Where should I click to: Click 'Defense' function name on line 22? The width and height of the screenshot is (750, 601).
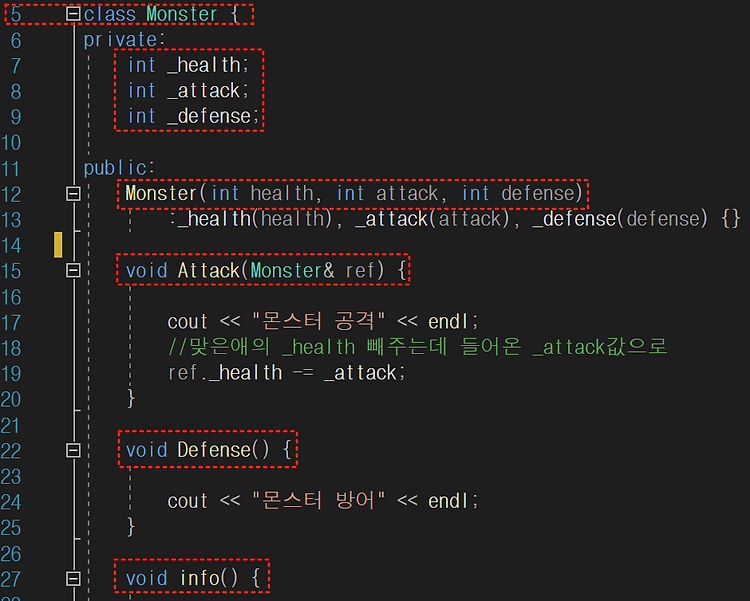click(x=214, y=450)
